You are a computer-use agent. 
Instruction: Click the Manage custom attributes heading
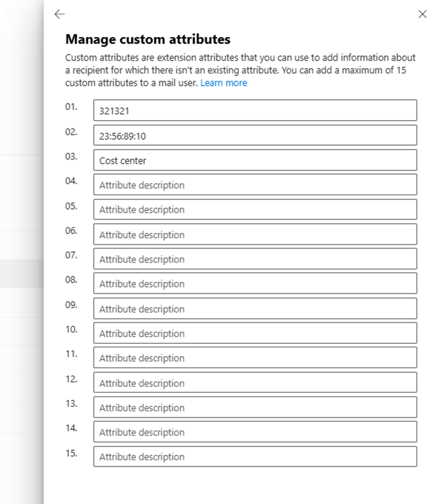(148, 39)
